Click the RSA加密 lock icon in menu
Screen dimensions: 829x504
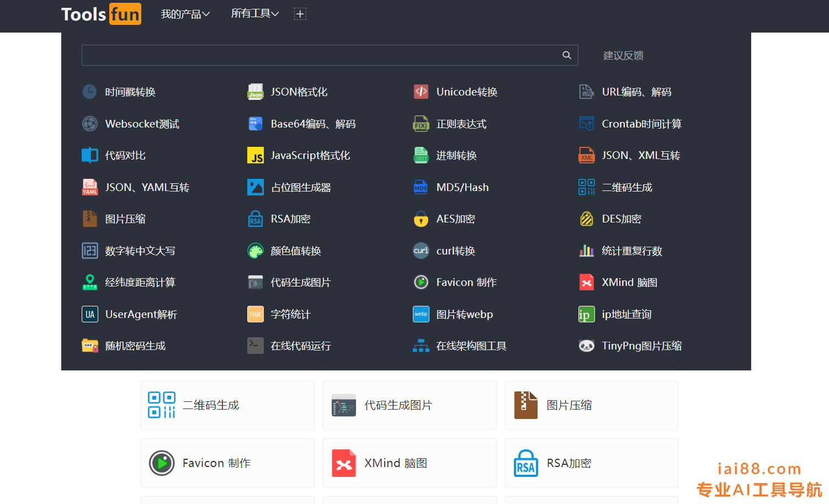[x=256, y=219]
